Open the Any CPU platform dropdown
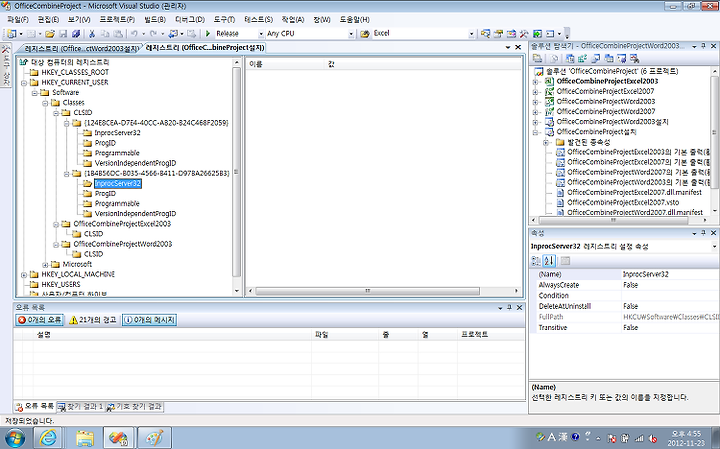Viewport: 720px width, 449px height. [351, 34]
